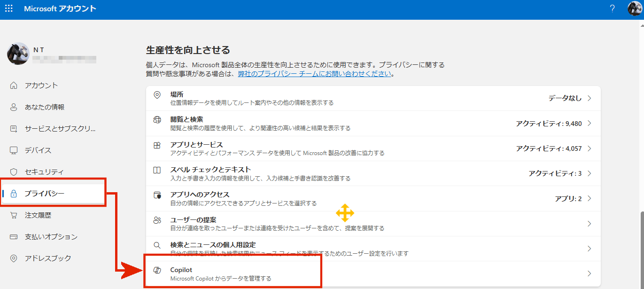Click the 生産性を向上させる heading

pos(188,49)
